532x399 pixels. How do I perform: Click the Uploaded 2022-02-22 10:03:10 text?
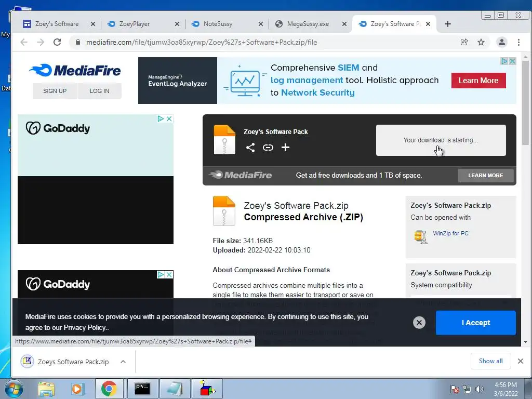coord(261,250)
